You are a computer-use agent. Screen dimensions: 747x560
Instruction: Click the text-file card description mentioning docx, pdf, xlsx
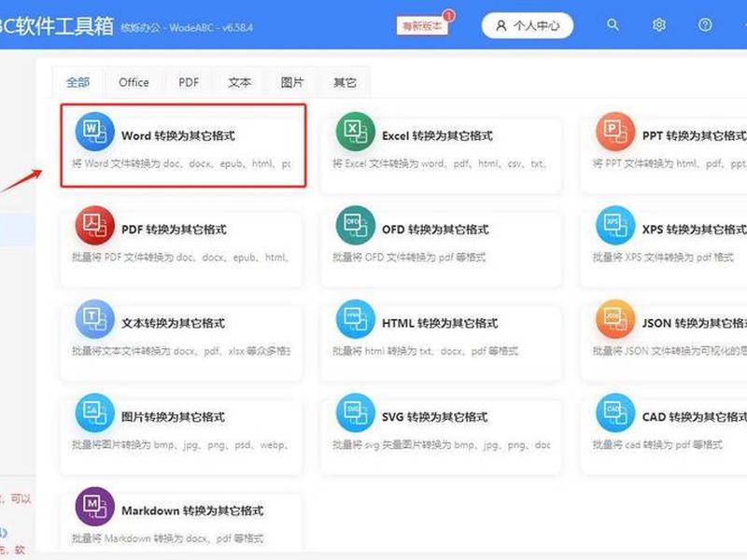pos(181,352)
